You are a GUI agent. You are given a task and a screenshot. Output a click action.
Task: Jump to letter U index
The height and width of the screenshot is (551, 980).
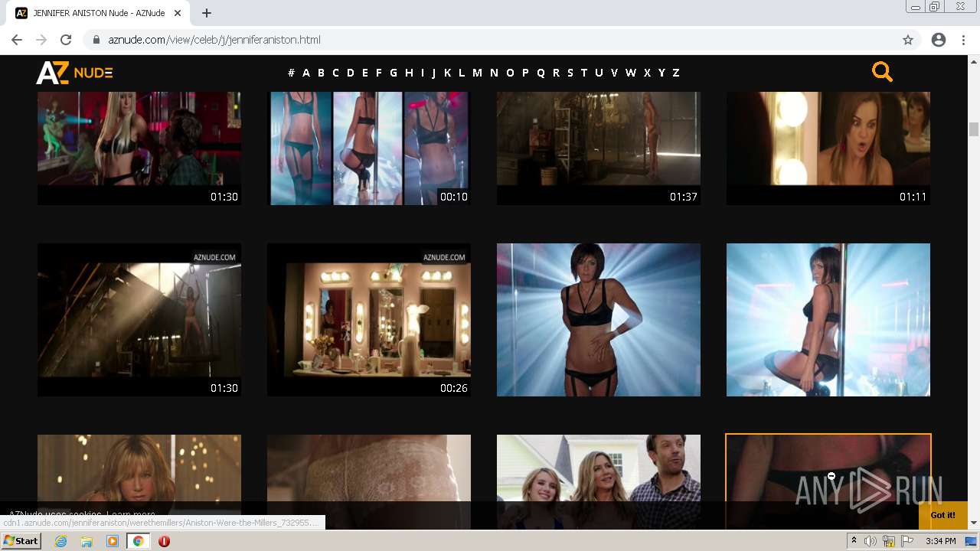(599, 73)
